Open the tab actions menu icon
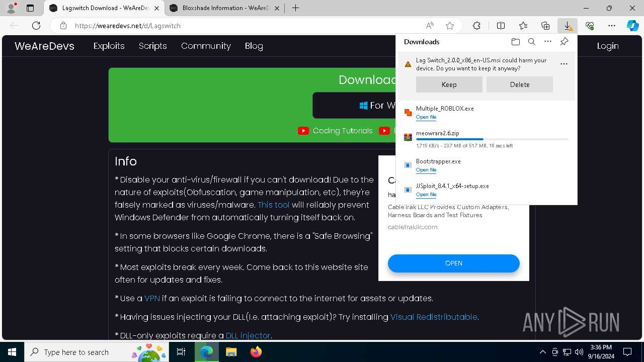This screenshot has height=362, width=644. [30, 8]
